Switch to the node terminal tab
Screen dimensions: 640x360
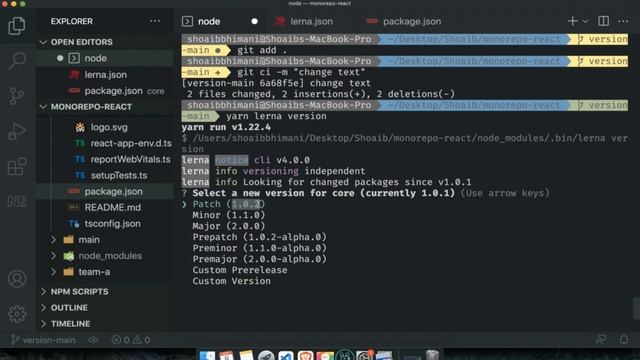click(221, 21)
